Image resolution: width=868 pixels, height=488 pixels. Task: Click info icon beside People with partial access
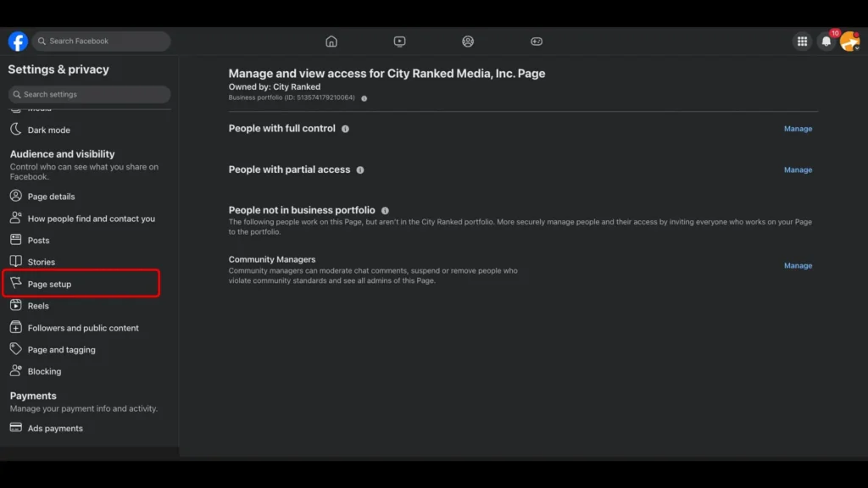point(360,169)
